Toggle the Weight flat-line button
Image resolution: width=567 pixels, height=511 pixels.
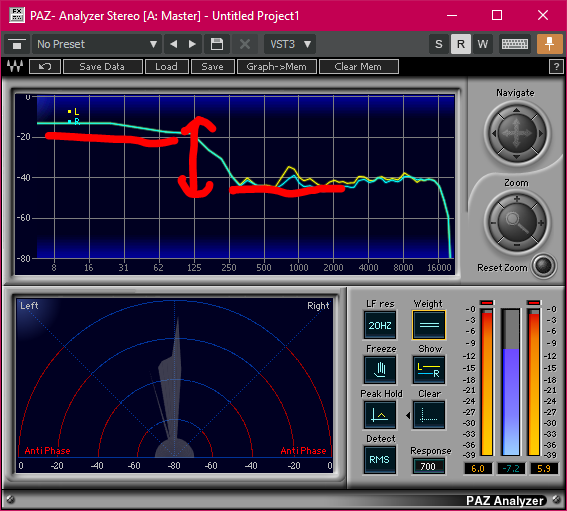pyautogui.click(x=429, y=325)
